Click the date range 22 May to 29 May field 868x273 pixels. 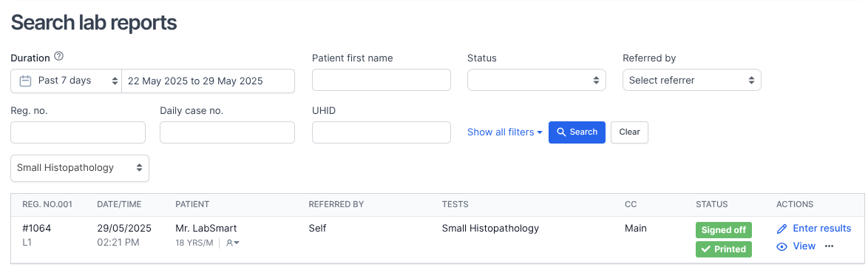208,81
